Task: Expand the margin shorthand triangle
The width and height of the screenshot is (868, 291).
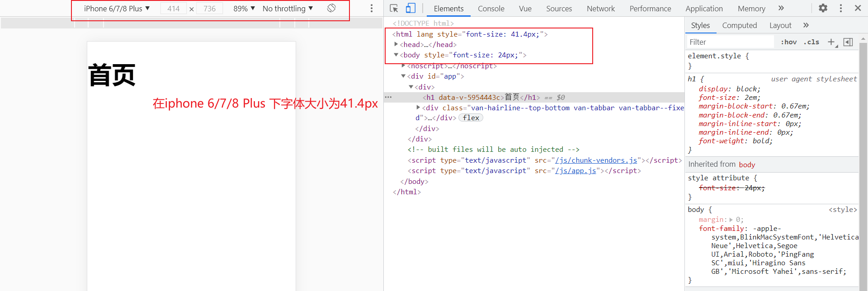Action: point(731,220)
